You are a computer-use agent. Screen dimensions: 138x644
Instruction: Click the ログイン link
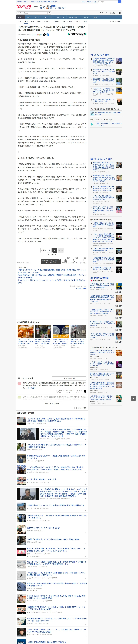pos(42,8)
